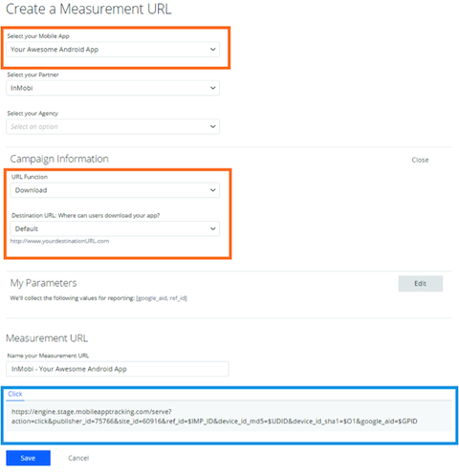Click the chevron arrow of the Agency selector

click(x=212, y=126)
